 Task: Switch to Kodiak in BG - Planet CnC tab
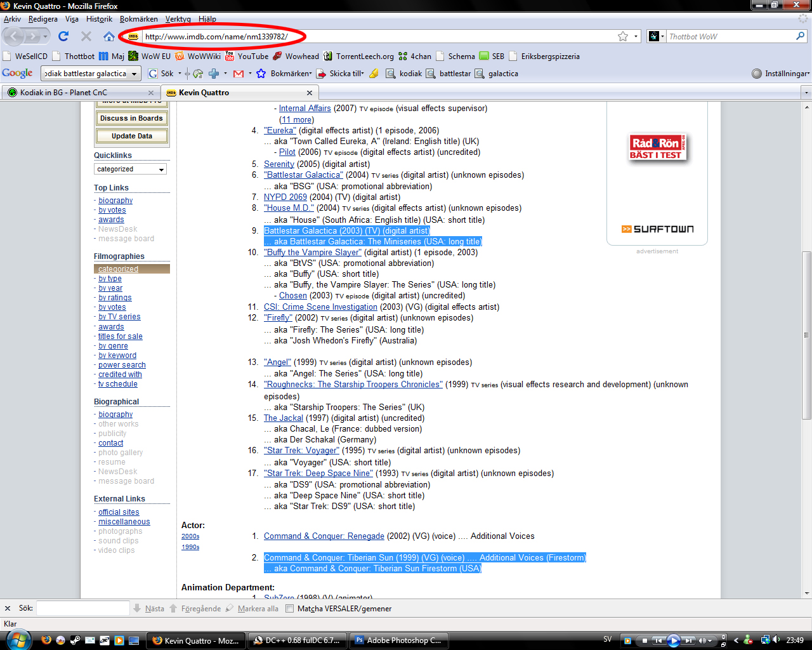point(63,93)
